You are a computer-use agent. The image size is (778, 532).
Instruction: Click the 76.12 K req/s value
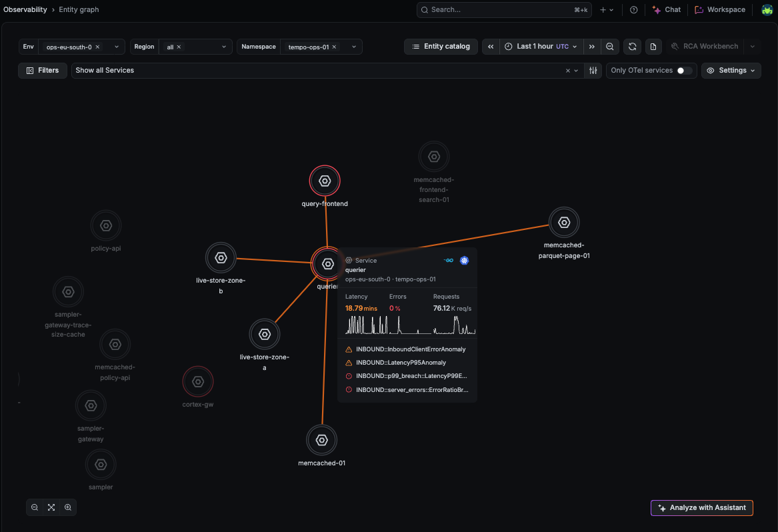click(452, 309)
